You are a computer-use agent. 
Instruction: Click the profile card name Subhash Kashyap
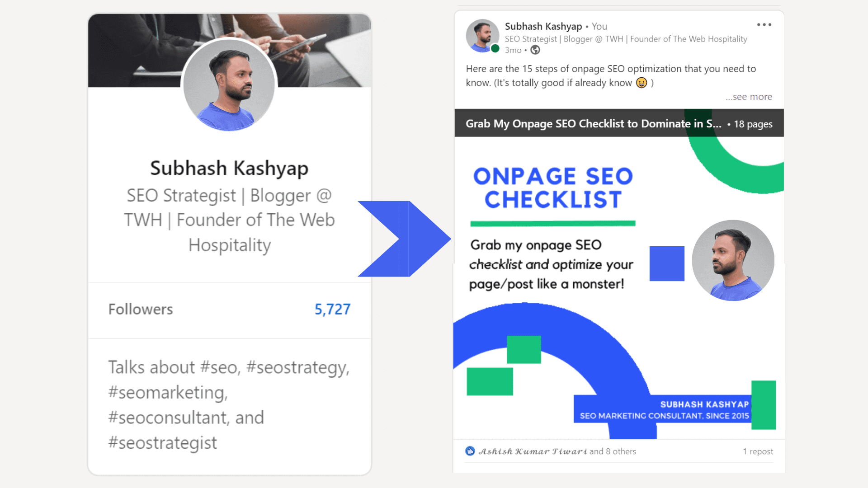click(229, 168)
